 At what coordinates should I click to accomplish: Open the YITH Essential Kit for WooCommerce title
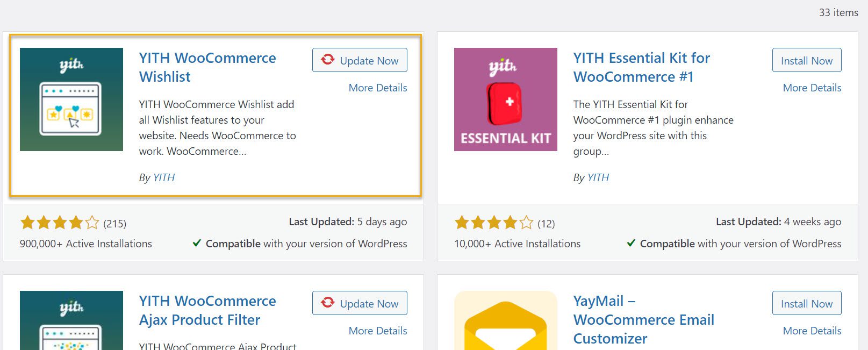(641, 67)
